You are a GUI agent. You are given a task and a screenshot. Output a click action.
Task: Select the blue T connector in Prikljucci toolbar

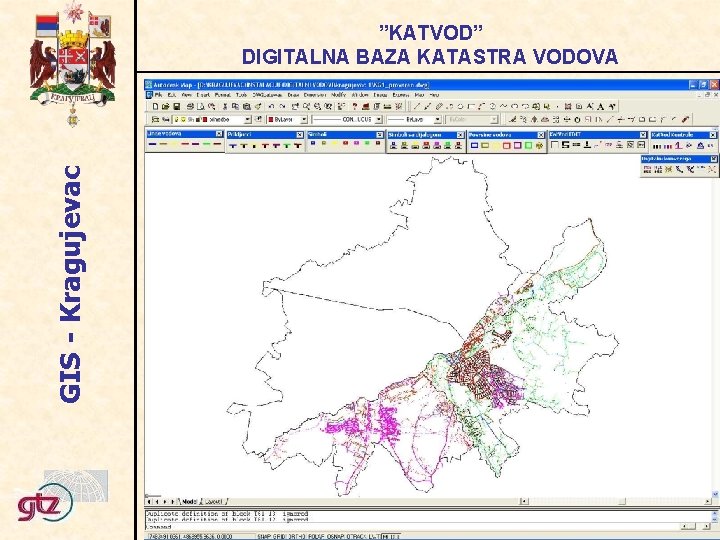(233, 146)
